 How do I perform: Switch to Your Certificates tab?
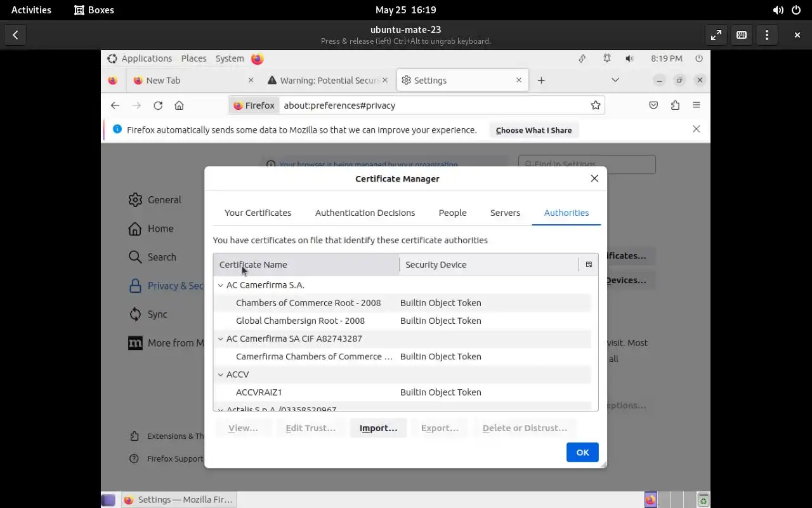(258, 213)
